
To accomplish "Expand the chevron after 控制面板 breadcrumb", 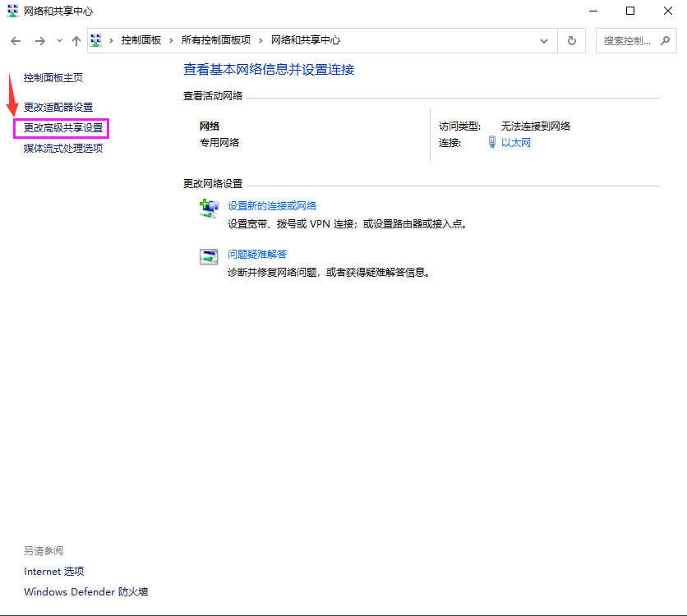I will [x=171, y=41].
